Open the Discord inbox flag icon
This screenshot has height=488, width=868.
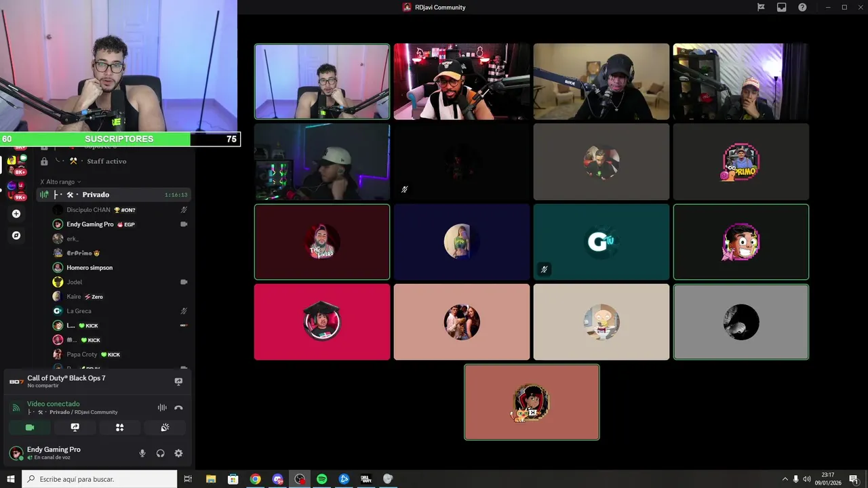(761, 7)
